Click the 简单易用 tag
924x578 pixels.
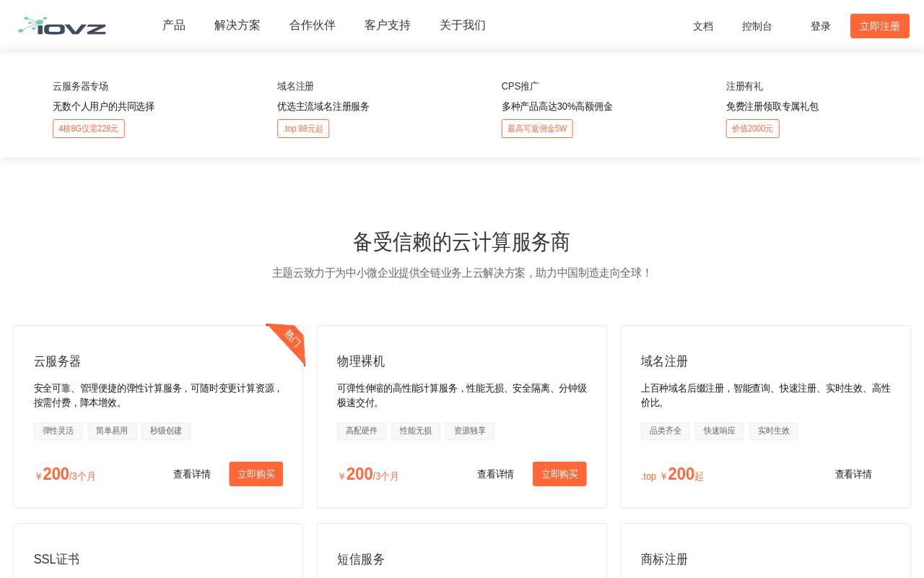point(112,431)
